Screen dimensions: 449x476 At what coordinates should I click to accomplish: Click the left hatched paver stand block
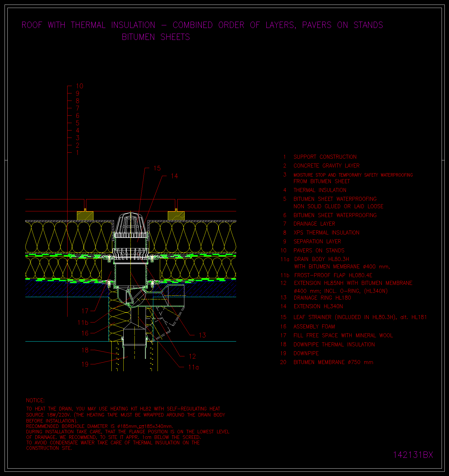[x=85, y=216]
